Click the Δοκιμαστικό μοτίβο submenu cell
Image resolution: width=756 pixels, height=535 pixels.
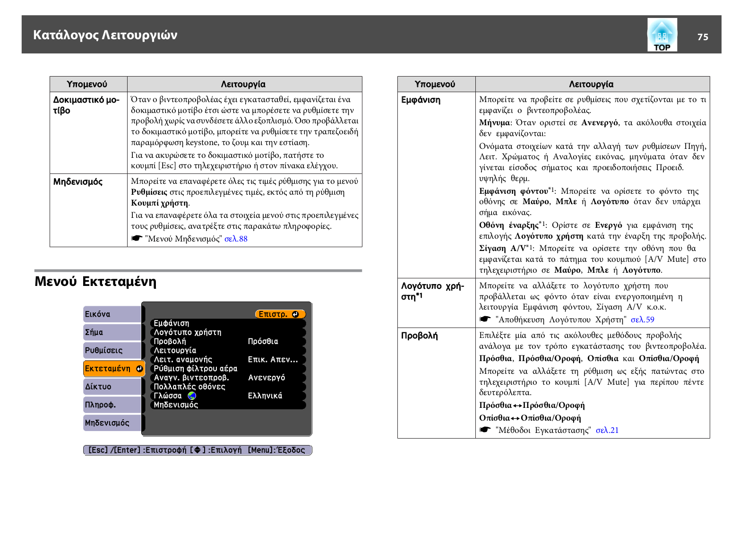click(x=88, y=132)
